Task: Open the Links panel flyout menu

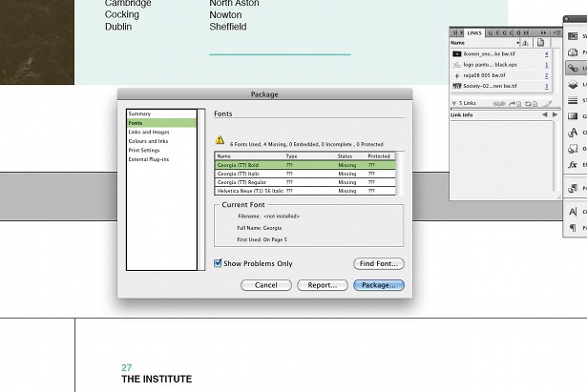Action: [x=557, y=33]
